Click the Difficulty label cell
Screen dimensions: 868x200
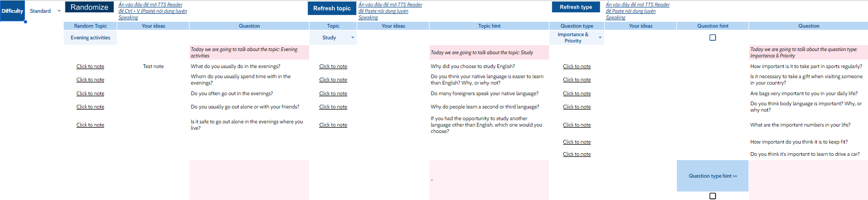click(12, 11)
